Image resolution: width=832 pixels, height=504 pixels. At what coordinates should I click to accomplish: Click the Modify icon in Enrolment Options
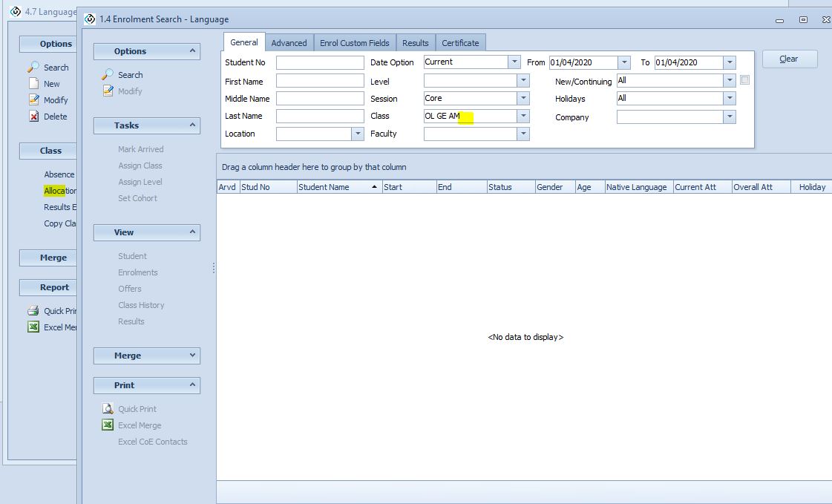click(x=108, y=91)
